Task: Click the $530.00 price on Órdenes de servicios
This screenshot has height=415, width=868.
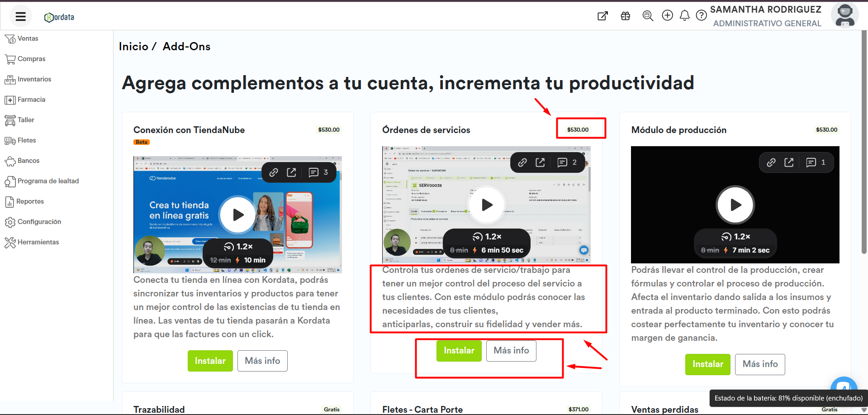Action: click(578, 130)
